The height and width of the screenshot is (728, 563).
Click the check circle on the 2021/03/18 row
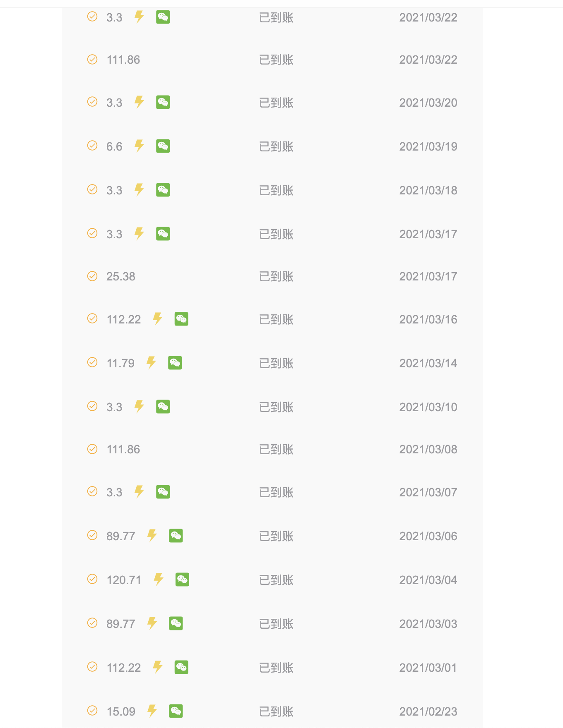tap(92, 190)
